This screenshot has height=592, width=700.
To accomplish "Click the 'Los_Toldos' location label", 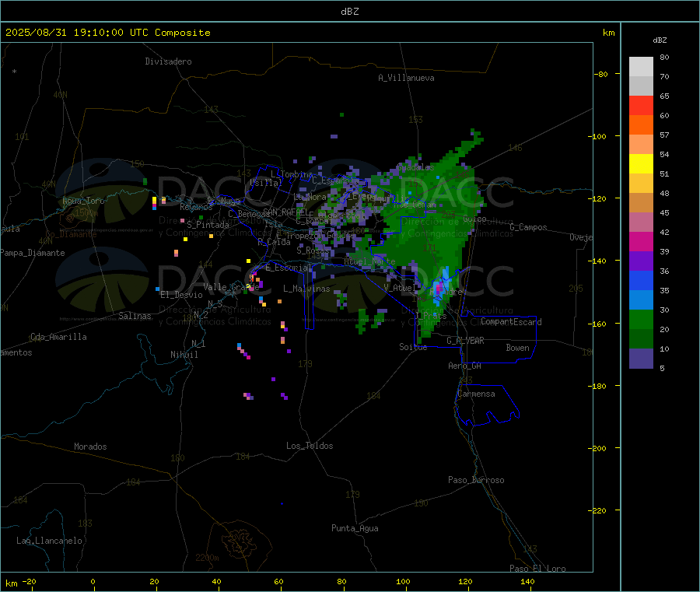I will point(310,446).
